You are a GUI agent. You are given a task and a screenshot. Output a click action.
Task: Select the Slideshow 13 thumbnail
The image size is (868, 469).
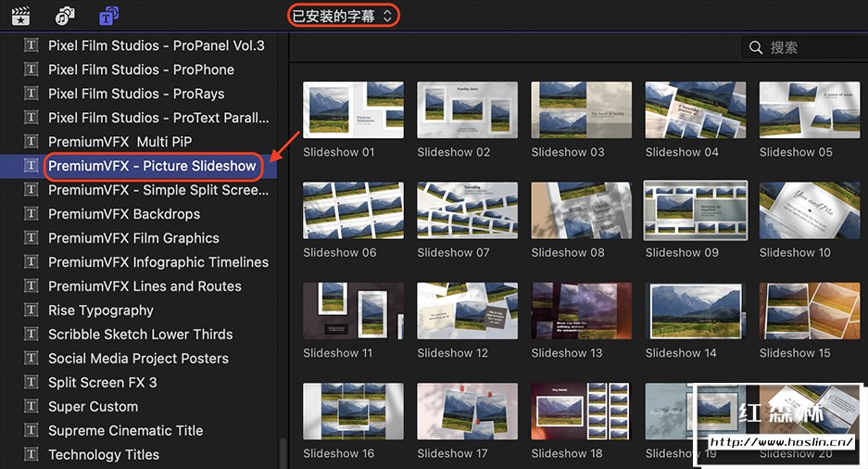click(581, 311)
